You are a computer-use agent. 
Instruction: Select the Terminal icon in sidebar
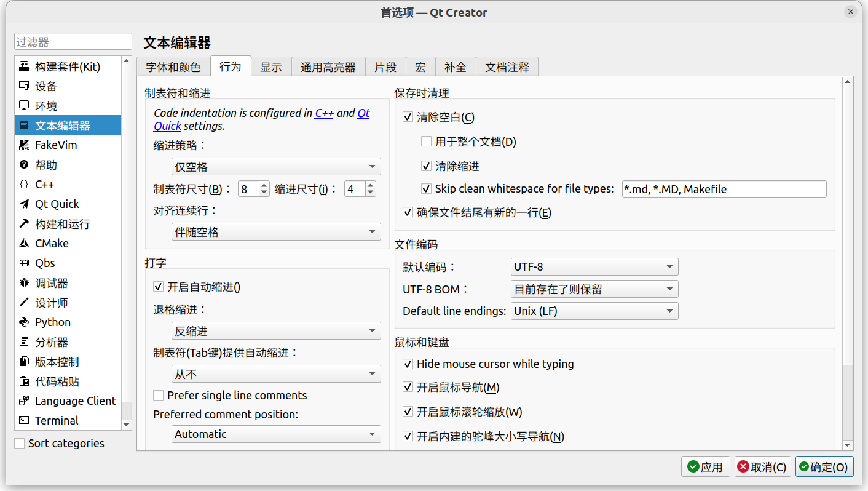(24, 421)
